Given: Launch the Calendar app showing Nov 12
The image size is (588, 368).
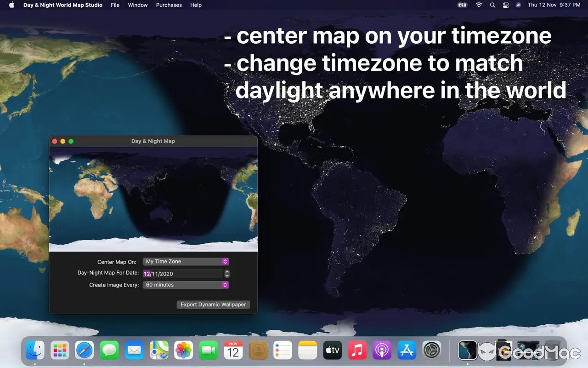Looking at the screenshot, I should (233, 351).
